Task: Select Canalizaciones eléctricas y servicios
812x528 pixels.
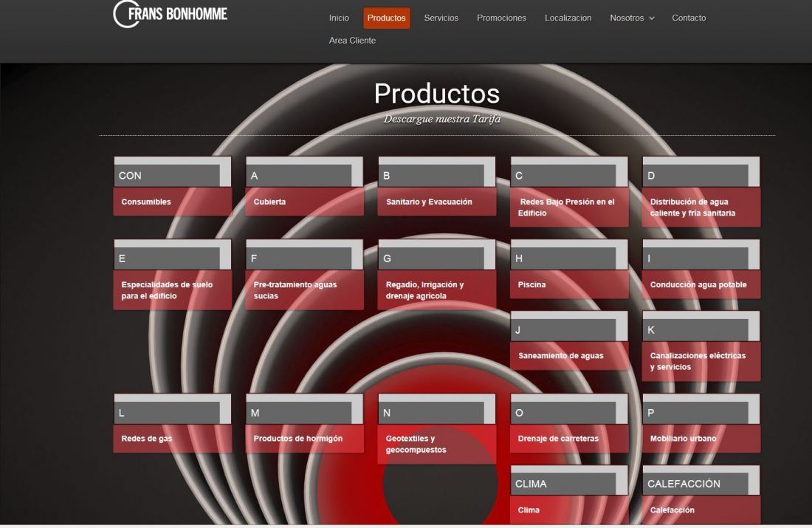Action: (701, 361)
